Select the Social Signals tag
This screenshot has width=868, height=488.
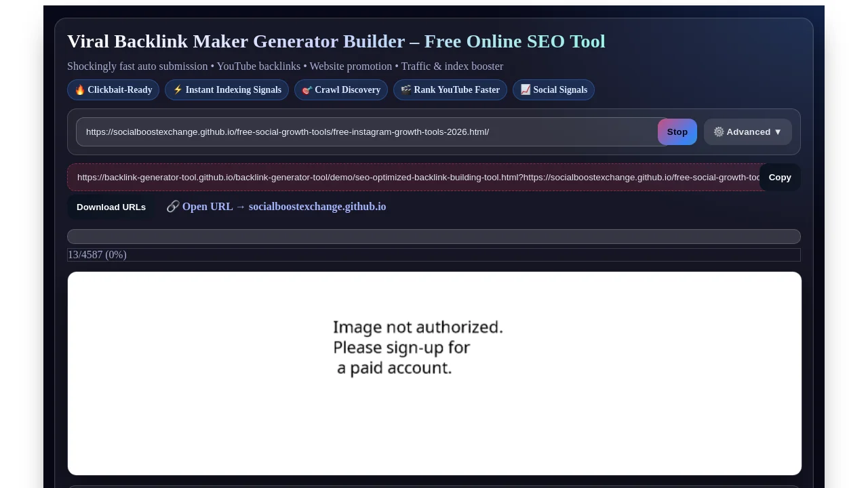click(553, 90)
